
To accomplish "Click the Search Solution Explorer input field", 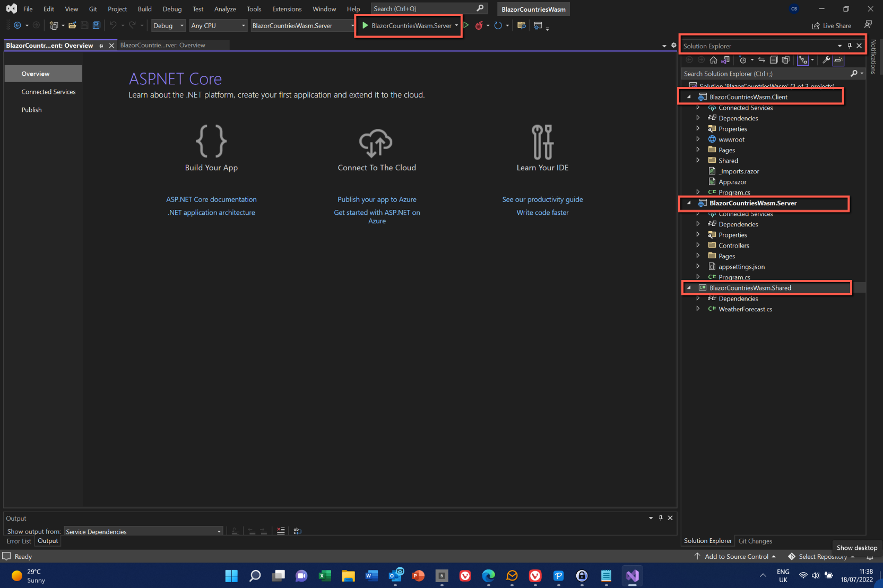I will tap(764, 74).
